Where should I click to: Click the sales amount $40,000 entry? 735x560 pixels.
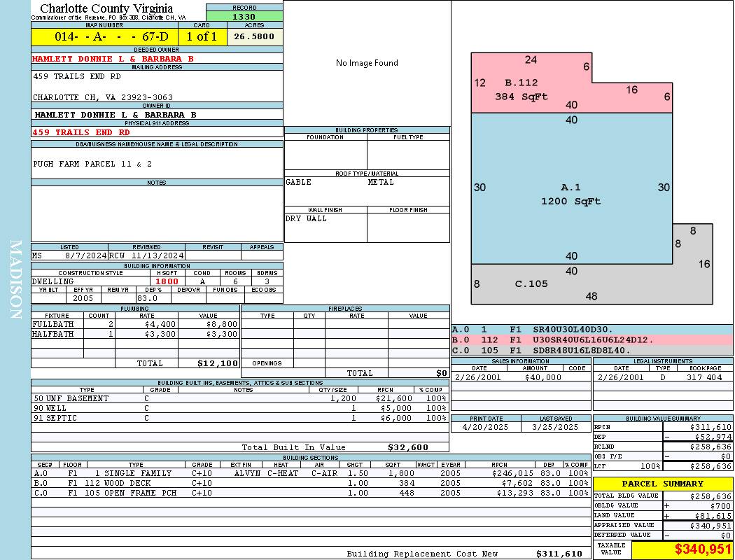(x=542, y=377)
